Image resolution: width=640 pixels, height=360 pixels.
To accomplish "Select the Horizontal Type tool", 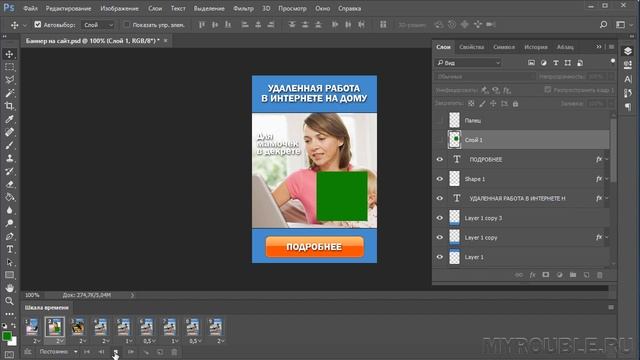I will (x=9, y=249).
